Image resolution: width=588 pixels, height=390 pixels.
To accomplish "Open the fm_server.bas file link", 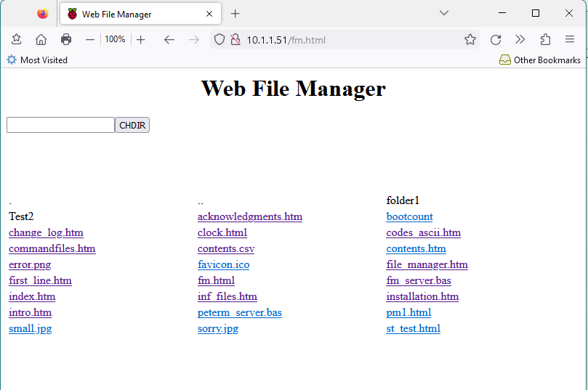I will (419, 280).
